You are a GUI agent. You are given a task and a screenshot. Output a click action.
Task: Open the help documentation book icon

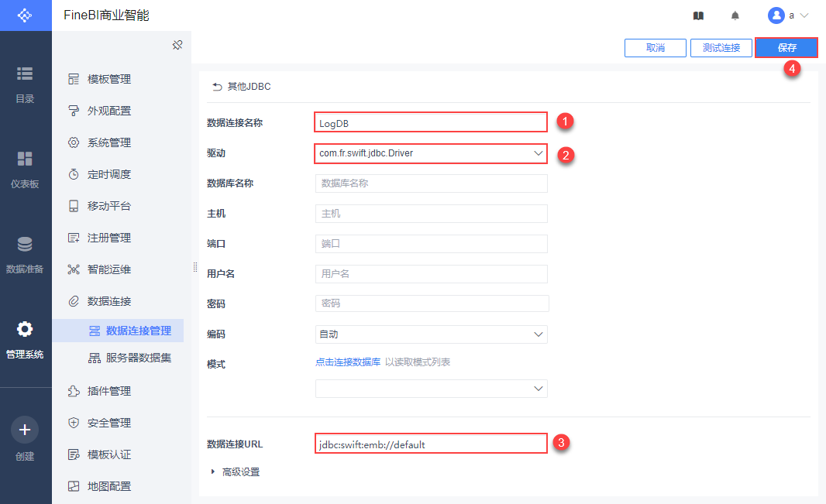(x=698, y=15)
